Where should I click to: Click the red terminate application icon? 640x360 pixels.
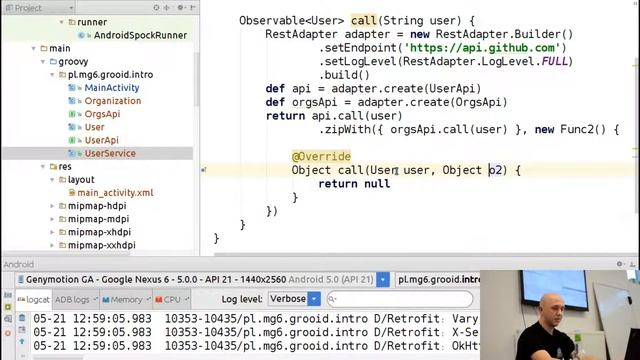pyautogui.click(x=8, y=333)
